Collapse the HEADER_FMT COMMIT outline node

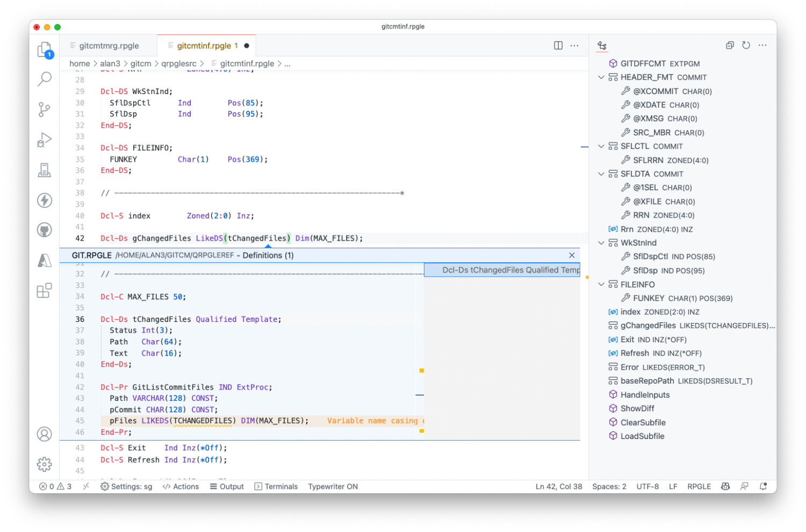tap(601, 77)
